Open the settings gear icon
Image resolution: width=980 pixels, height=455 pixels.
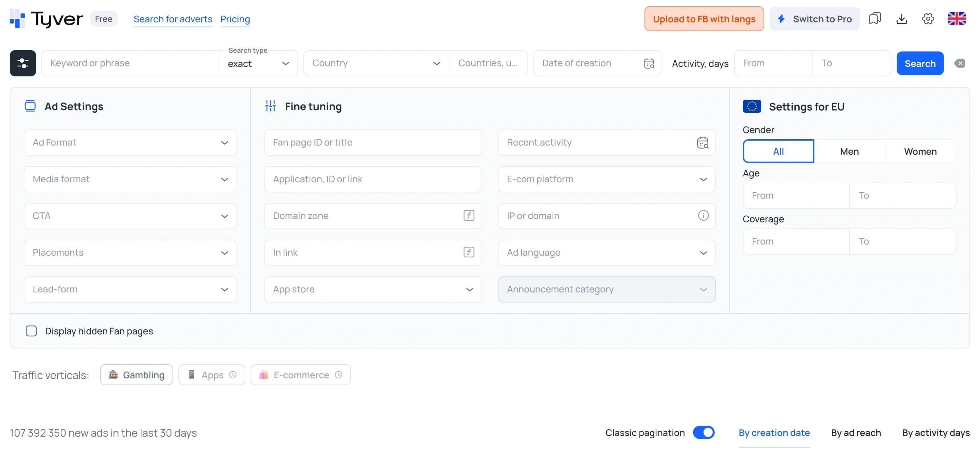point(928,19)
